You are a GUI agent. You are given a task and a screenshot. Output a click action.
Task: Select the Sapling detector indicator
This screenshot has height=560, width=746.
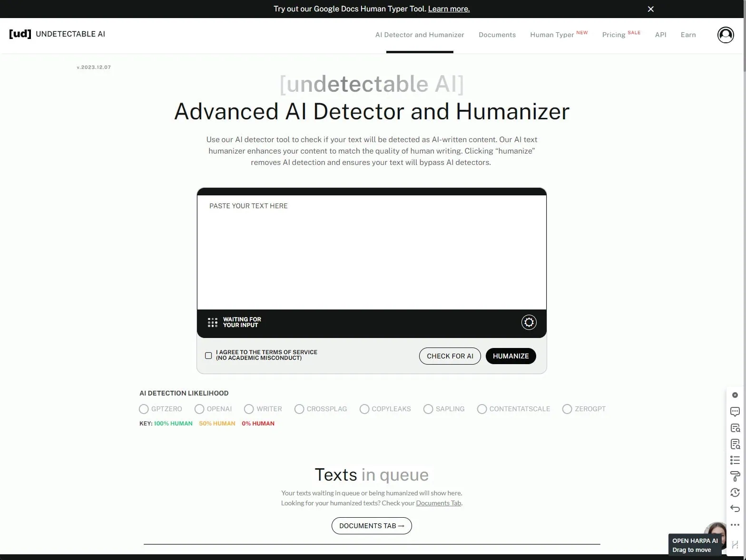(x=428, y=409)
